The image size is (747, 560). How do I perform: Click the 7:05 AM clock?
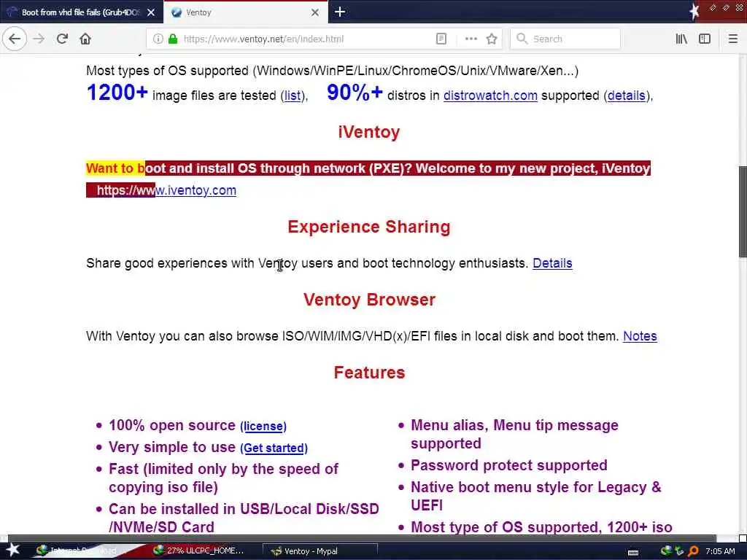[720, 551]
